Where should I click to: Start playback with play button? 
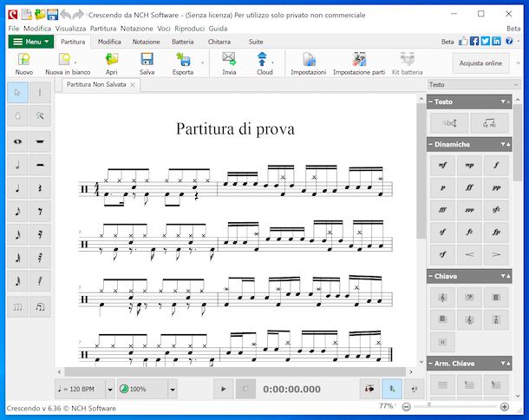tap(224, 389)
